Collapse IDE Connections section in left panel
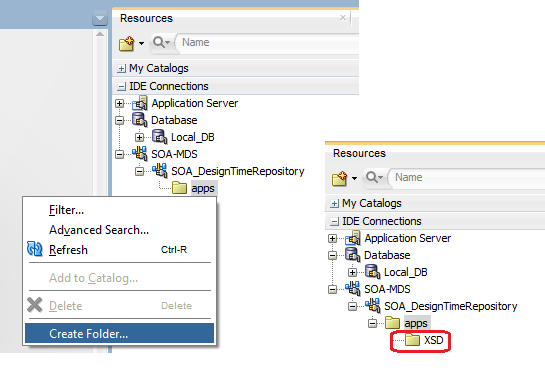Screen dimensions: 545x387 coord(121,86)
